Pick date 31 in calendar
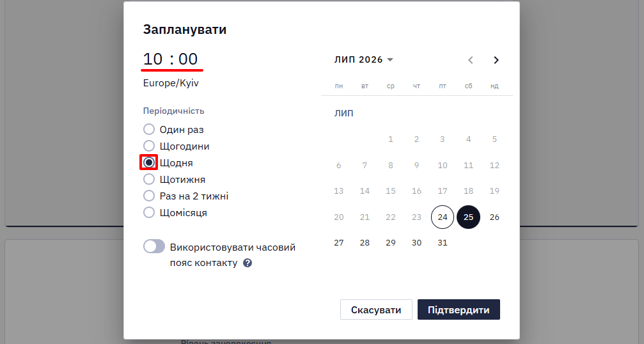Image resolution: width=644 pixels, height=344 pixels. [443, 243]
